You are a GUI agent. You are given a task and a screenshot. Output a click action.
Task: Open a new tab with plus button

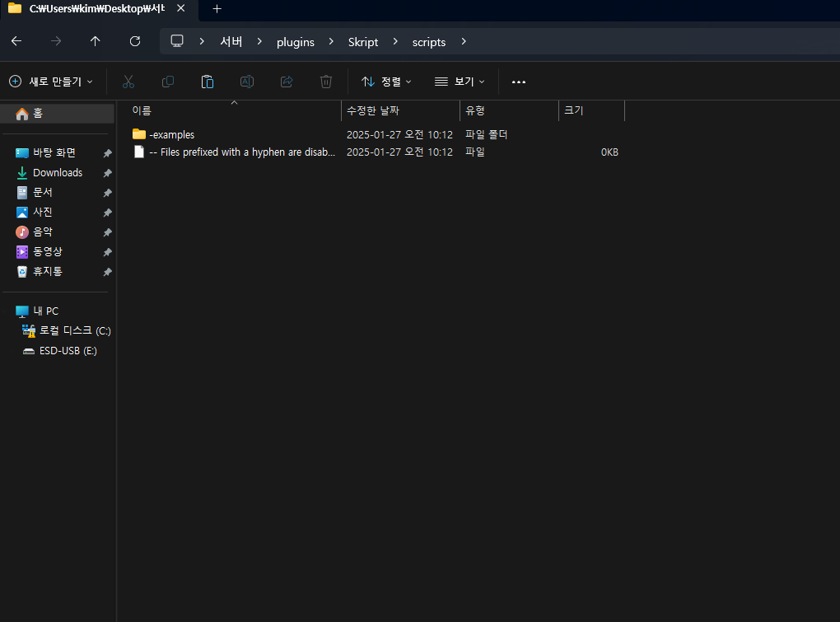pyautogui.click(x=217, y=8)
